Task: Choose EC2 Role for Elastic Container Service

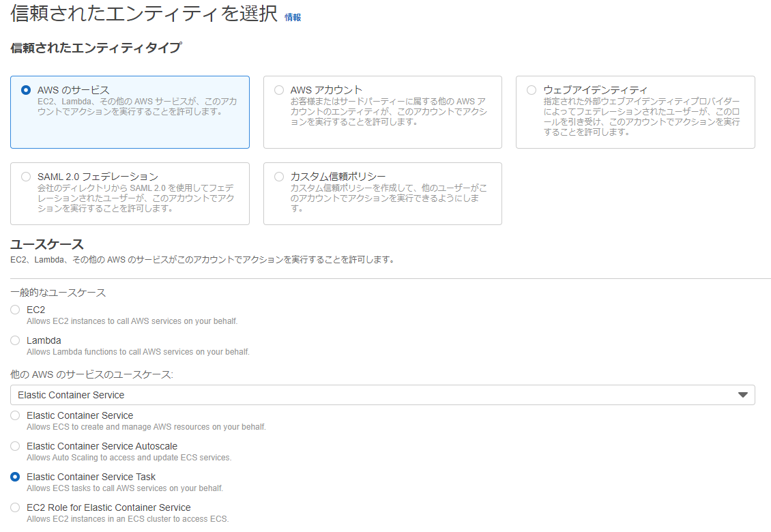Action: point(15,507)
